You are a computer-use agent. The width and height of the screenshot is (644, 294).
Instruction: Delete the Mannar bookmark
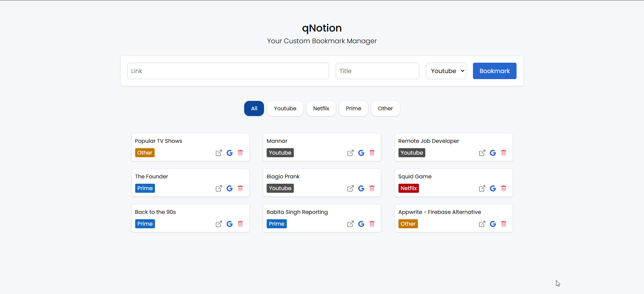372,153
